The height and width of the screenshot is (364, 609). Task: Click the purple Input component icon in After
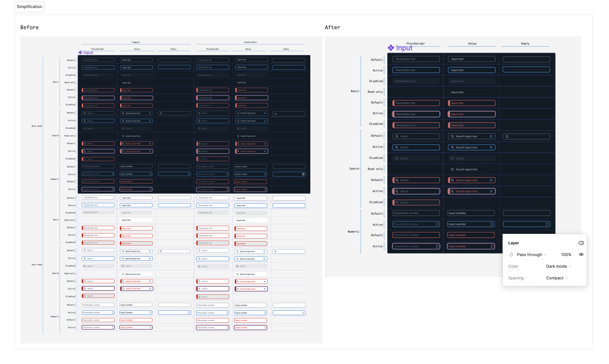(391, 48)
